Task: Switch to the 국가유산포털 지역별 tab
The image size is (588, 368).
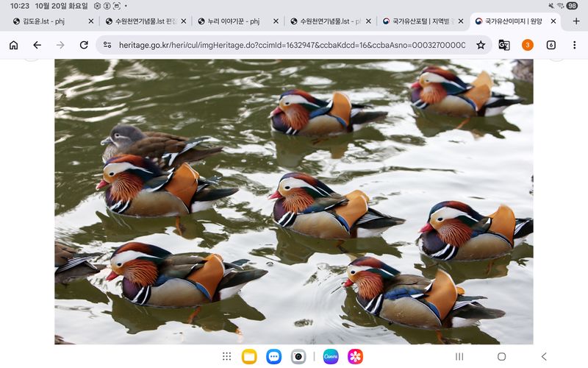Action: click(x=418, y=21)
